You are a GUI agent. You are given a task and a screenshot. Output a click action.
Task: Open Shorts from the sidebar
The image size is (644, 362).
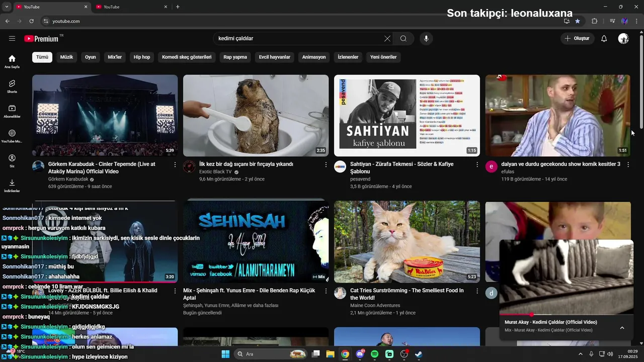12,86
